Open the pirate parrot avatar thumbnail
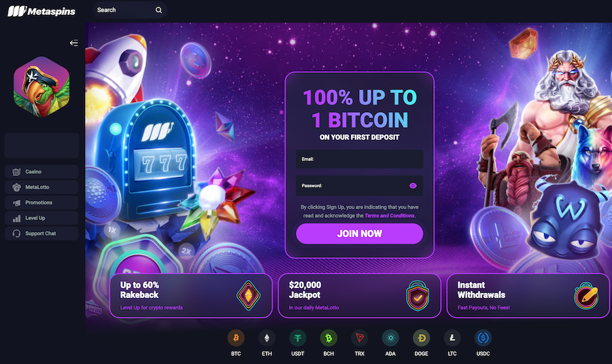The height and width of the screenshot is (364, 612). 41,86
